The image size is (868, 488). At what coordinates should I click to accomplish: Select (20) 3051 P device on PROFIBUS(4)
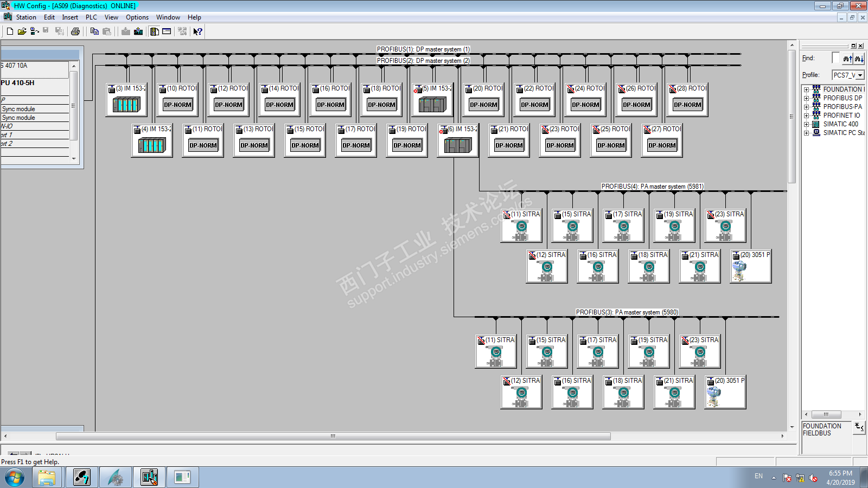pos(751,266)
